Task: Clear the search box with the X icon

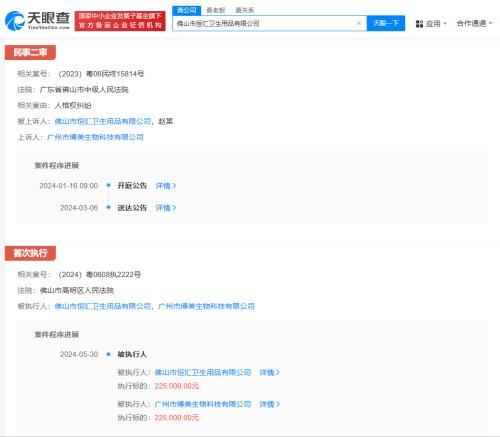Action: coord(359,23)
